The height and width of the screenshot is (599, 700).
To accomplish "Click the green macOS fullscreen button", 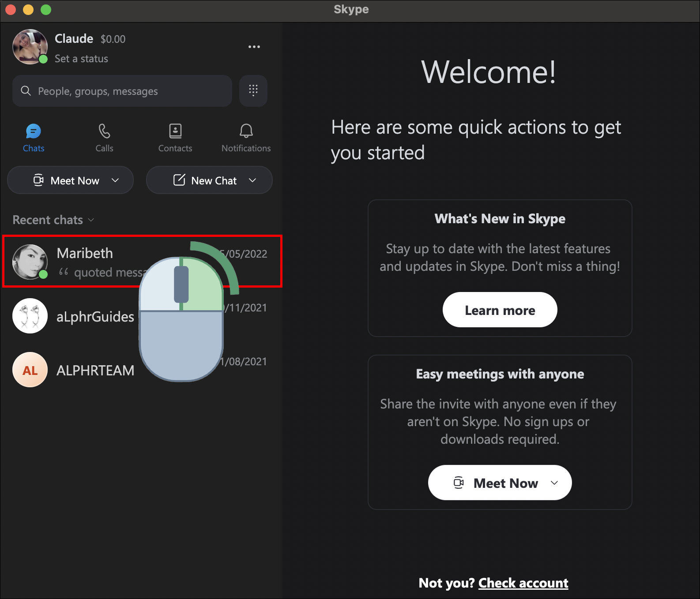I will pyautogui.click(x=46, y=10).
